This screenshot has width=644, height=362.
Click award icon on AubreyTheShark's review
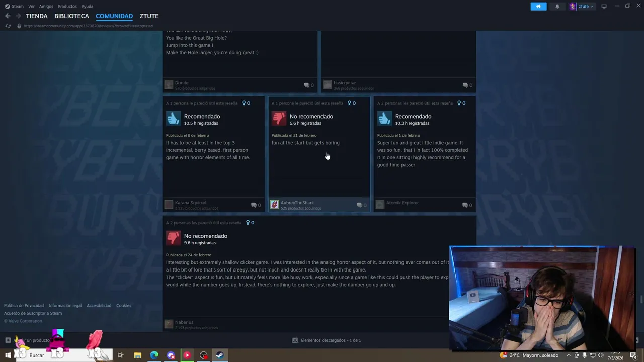click(x=351, y=103)
